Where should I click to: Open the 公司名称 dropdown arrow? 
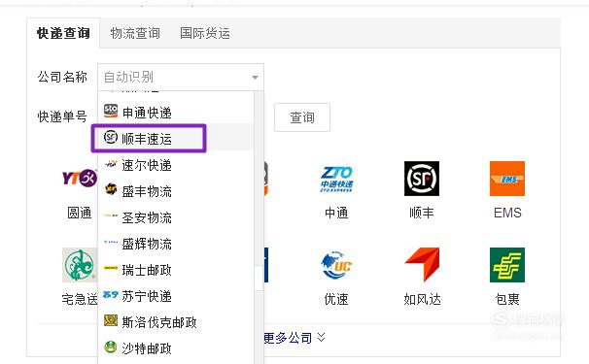coord(255,78)
